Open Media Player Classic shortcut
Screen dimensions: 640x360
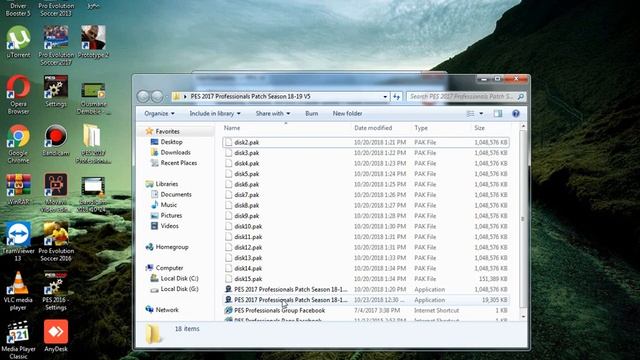click(18, 340)
